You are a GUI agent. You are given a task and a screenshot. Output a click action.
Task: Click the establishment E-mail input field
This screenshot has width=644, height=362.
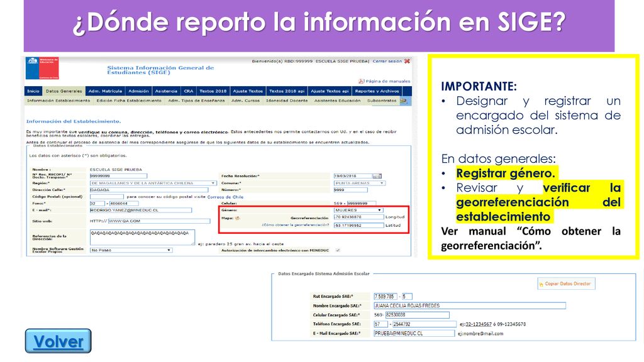(140, 210)
